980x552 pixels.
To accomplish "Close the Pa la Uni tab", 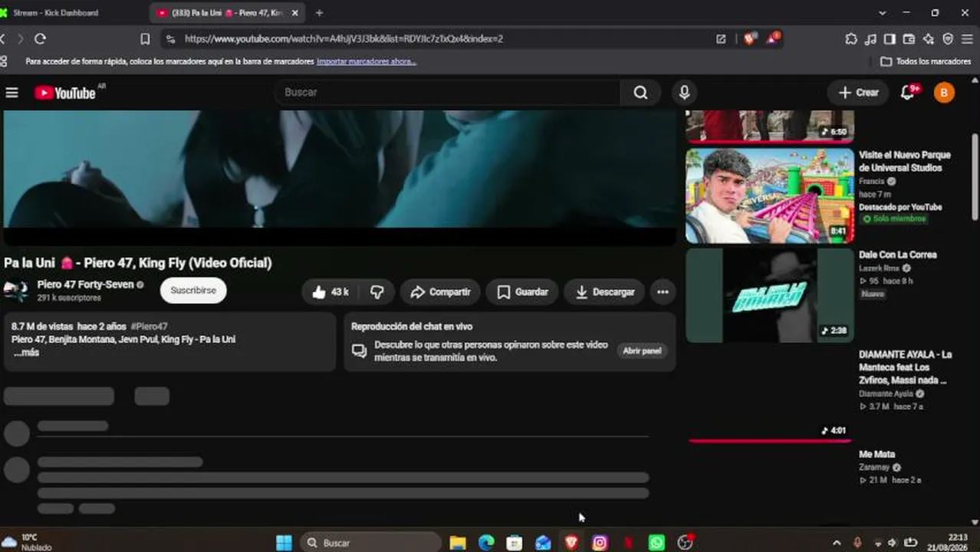I will coord(295,13).
